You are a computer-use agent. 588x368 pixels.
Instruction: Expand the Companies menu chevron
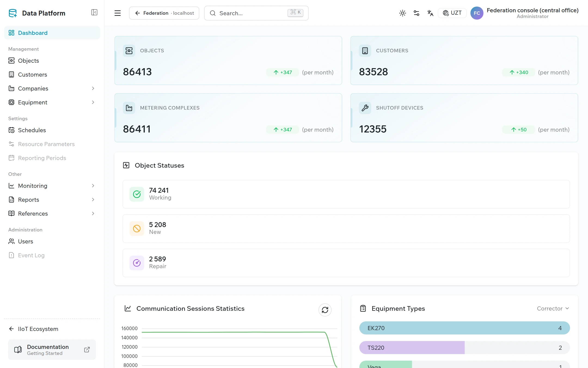93,88
